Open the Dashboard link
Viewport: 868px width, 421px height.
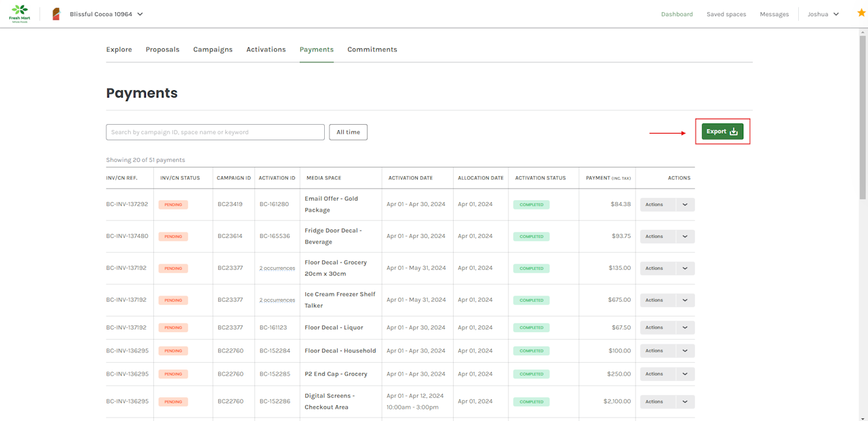(677, 14)
